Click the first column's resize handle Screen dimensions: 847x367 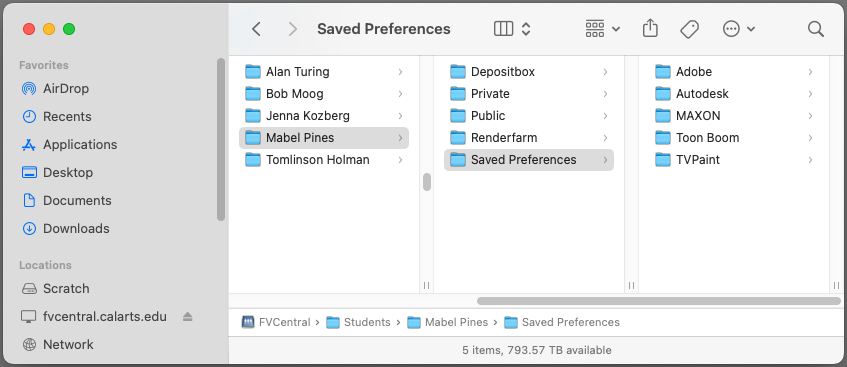[x=426, y=285]
